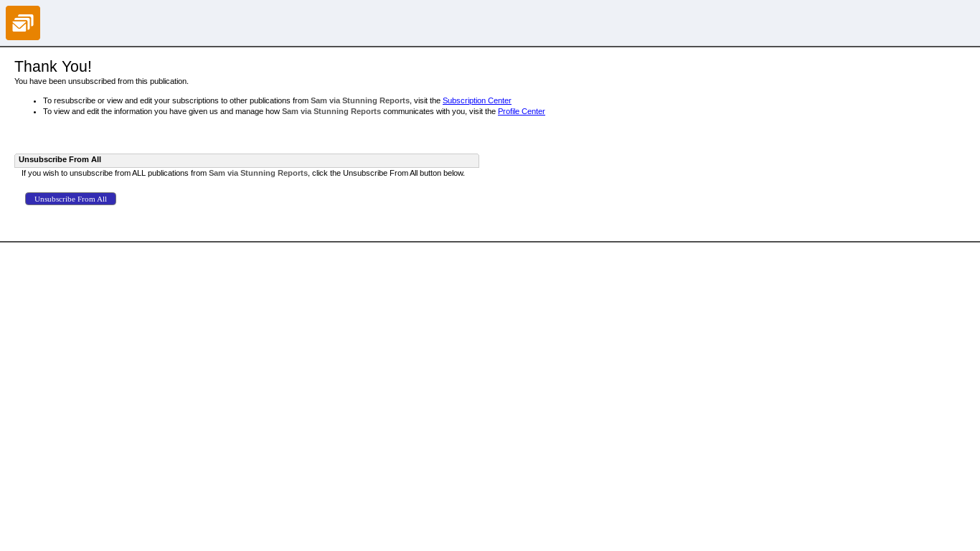This screenshot has width=980, height=551.
Task: Click the 'communicates with you' bullet text
Action: pyautogui.click(x=294, y=111)
